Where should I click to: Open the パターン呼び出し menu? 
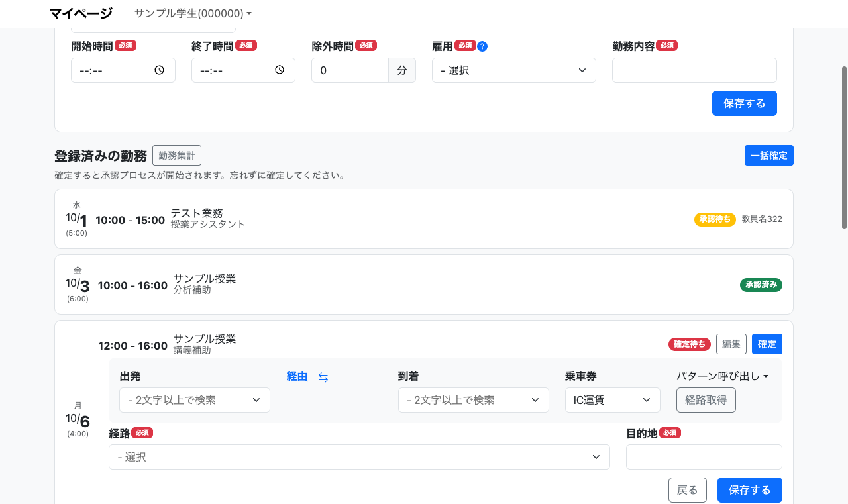click(x=722, y=376)
